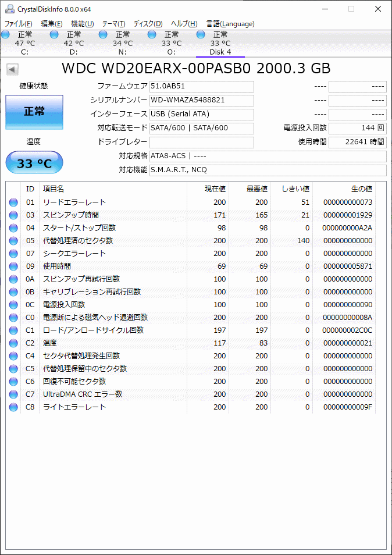This screenshot has height=555, width=392.
Task: Click the ファームウェア value field
Action: (201, 86)
